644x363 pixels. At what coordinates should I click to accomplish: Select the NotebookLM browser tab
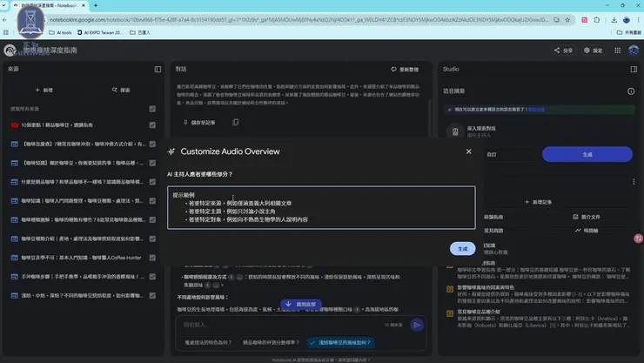[49, 5]
